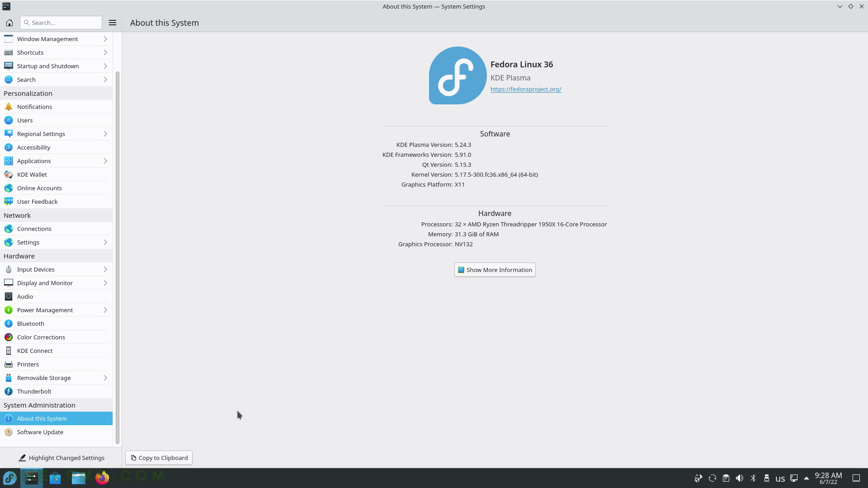Expand Startup and Shutdown category
Image resolution: width=868 pixels, height=488 pixels.
56,66
